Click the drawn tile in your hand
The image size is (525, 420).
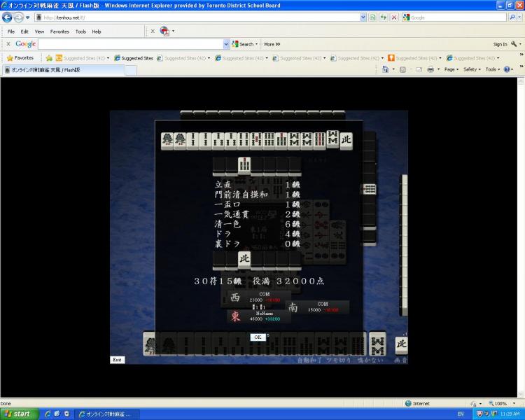[378, 344]
